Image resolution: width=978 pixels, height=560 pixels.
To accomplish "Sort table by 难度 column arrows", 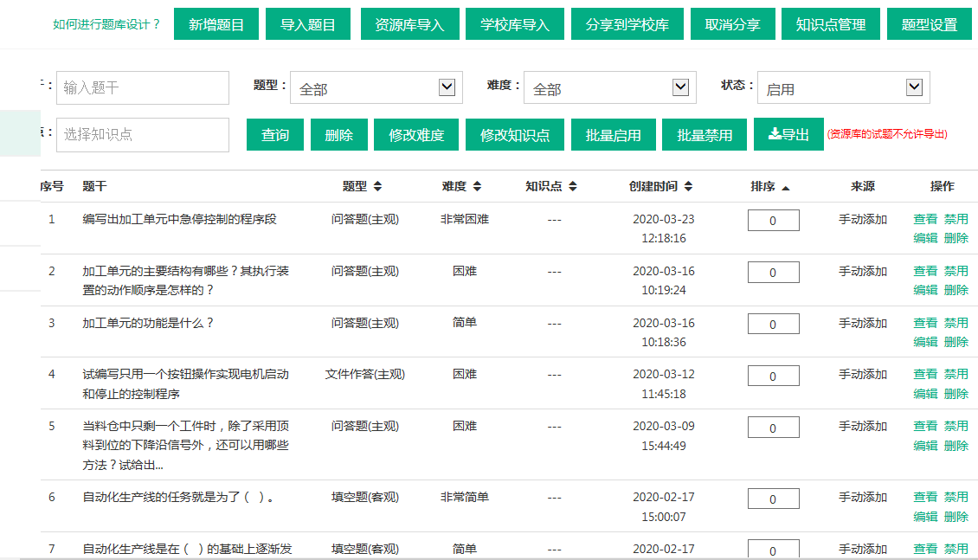I will click(477, 186).
